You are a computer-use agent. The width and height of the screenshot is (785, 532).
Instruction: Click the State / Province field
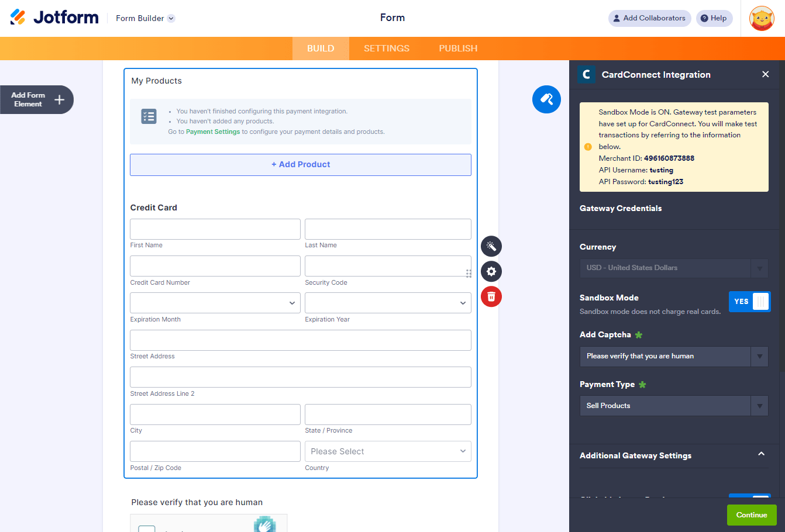[388, 414]
